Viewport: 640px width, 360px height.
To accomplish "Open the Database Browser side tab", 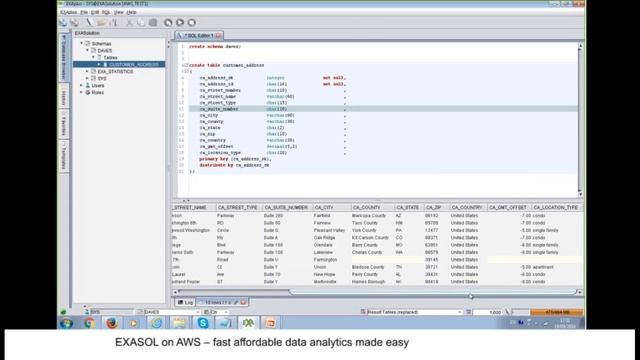I will 64,57.
